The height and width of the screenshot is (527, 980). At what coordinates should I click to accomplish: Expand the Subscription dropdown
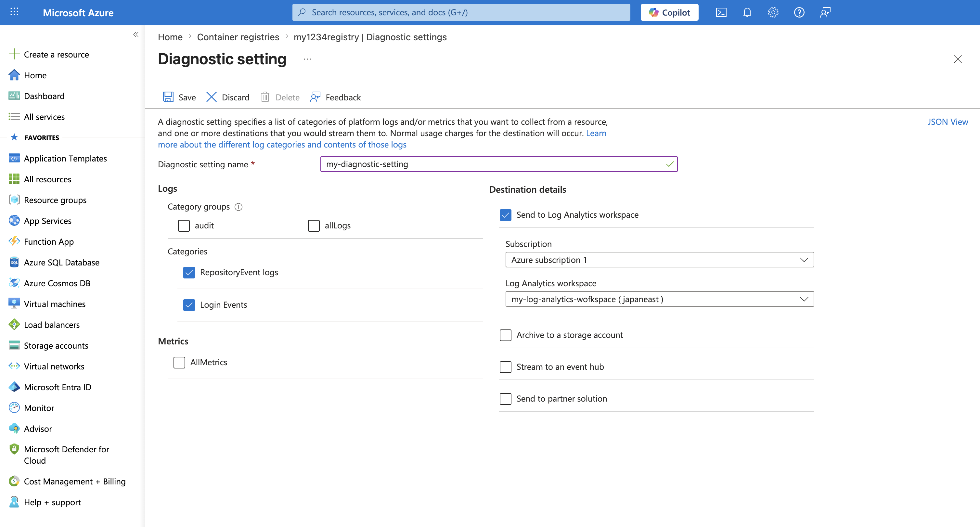(659, 260)
